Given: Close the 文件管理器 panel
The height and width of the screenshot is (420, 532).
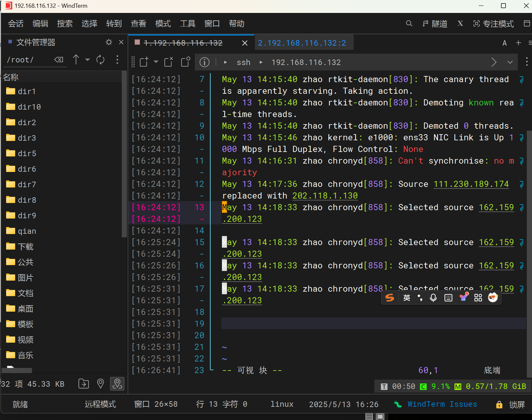Looking at the screenshot, I should [x=121, y=42].
